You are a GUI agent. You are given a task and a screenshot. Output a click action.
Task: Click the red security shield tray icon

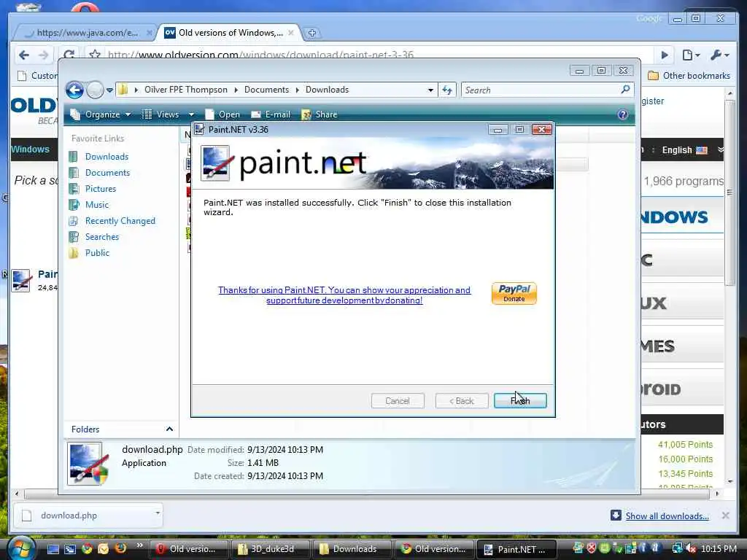point(591,548)
